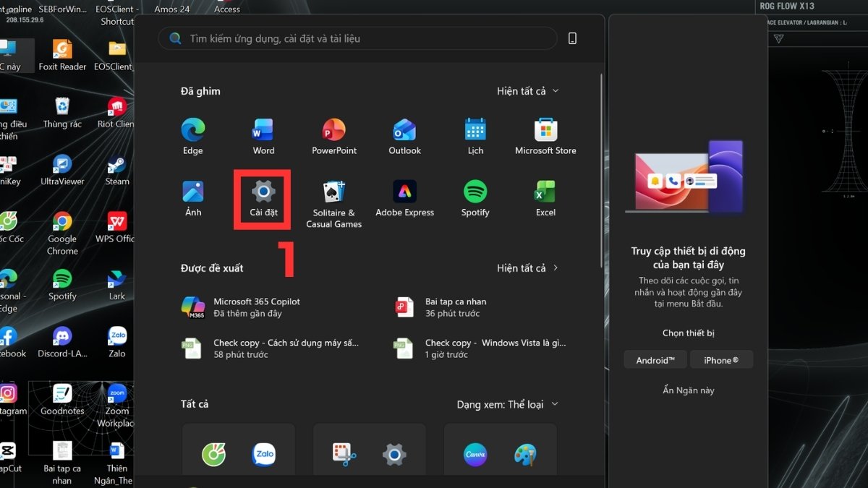
Task: Choose the iPhone® device button
Action: [x=721, y=360]
